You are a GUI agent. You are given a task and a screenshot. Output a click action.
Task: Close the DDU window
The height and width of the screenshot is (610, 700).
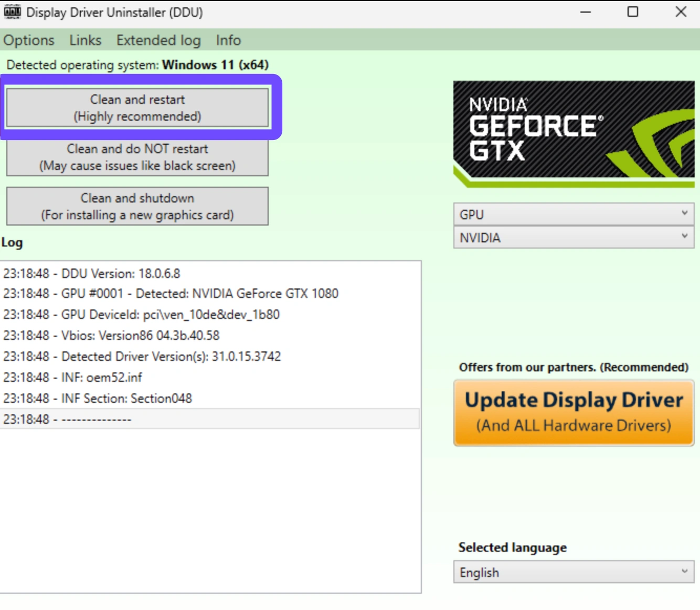[x=681, y=12]
